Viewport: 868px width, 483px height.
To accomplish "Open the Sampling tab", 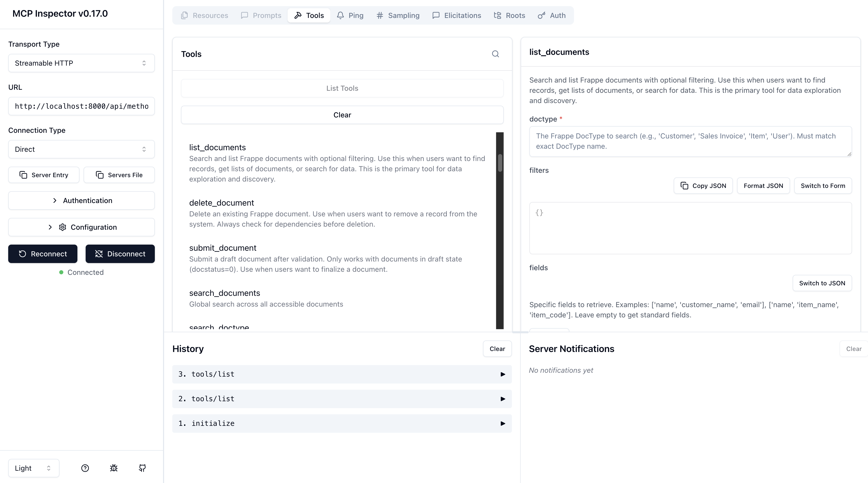I will coord(398,15).
